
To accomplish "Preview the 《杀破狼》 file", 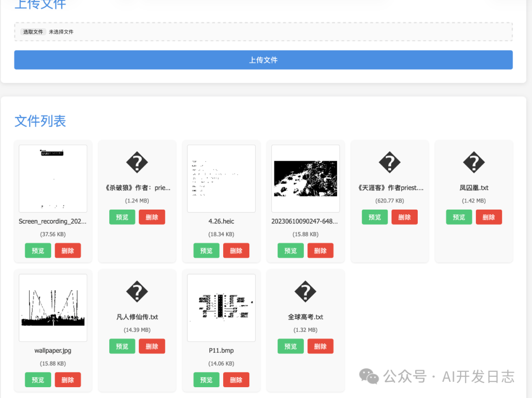I will tap(122, 217).
